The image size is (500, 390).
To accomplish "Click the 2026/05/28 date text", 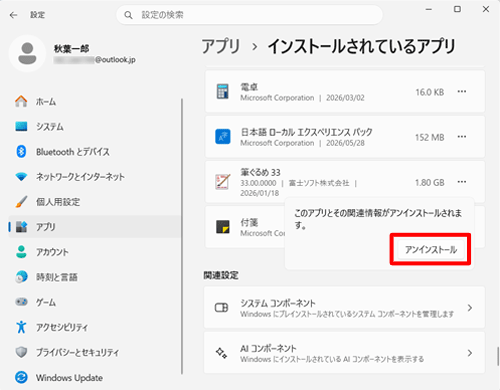I will tap(345, 143).
